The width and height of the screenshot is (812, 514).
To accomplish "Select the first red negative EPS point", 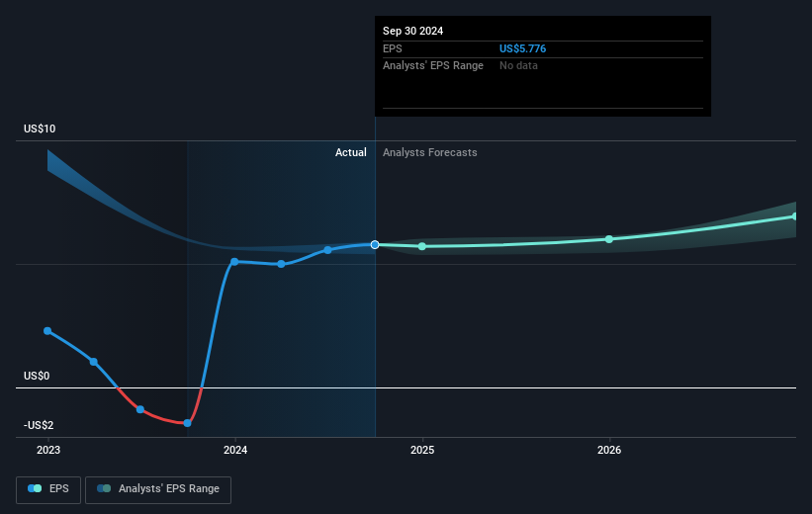I will [x=140, y=409].
